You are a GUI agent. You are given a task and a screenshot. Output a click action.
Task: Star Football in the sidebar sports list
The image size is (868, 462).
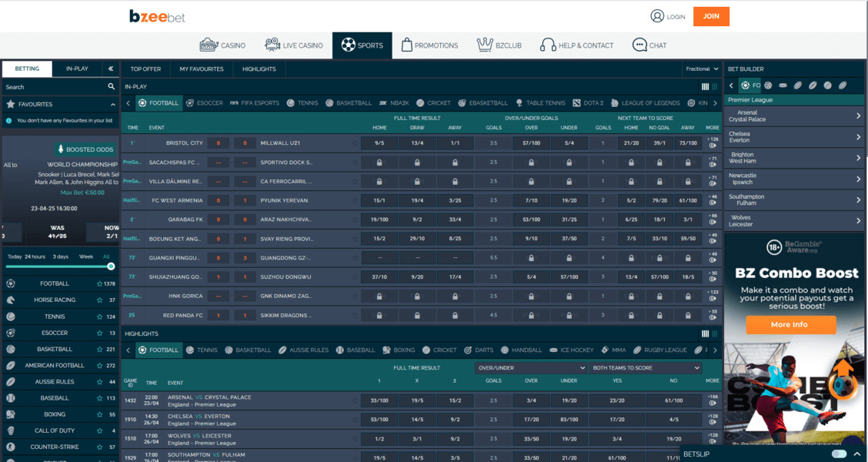pyautogui.click(x=99, y=283)
